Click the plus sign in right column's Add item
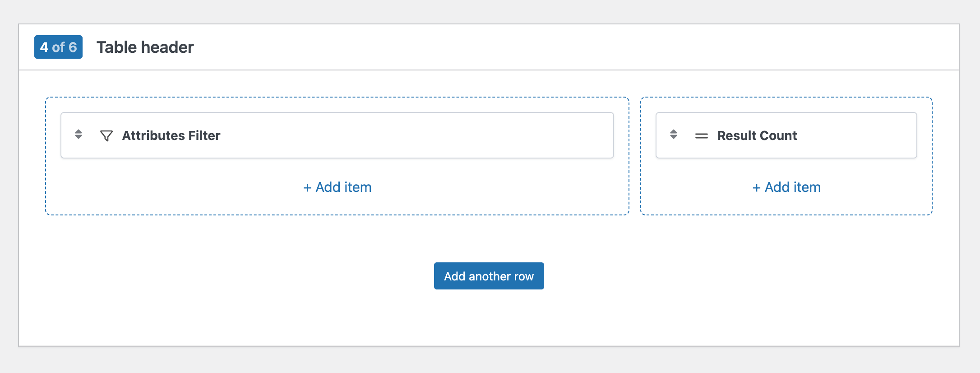The height and width of the screenshot is (373, 980). tap(757, 188)
